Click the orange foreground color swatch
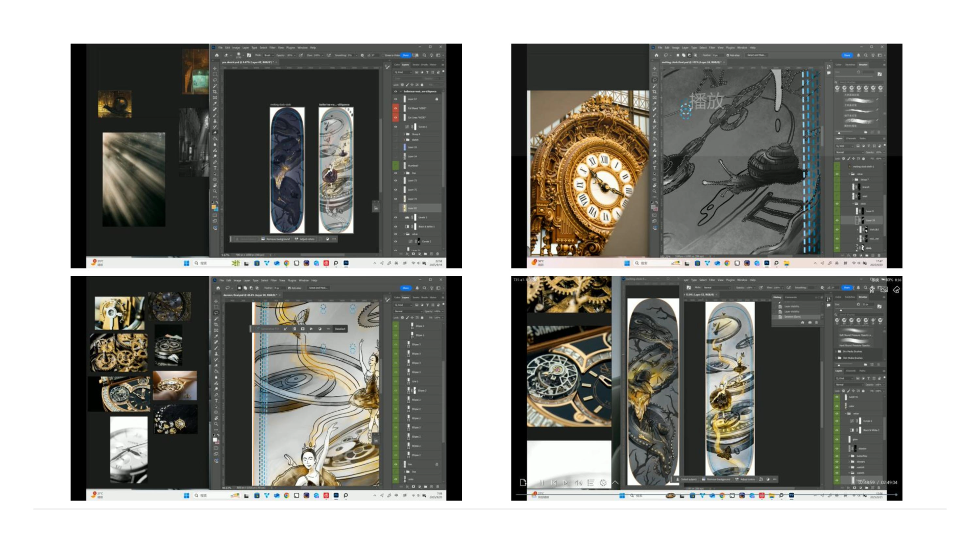The width and height of the screenshot is (980, 551). (214, 207)
